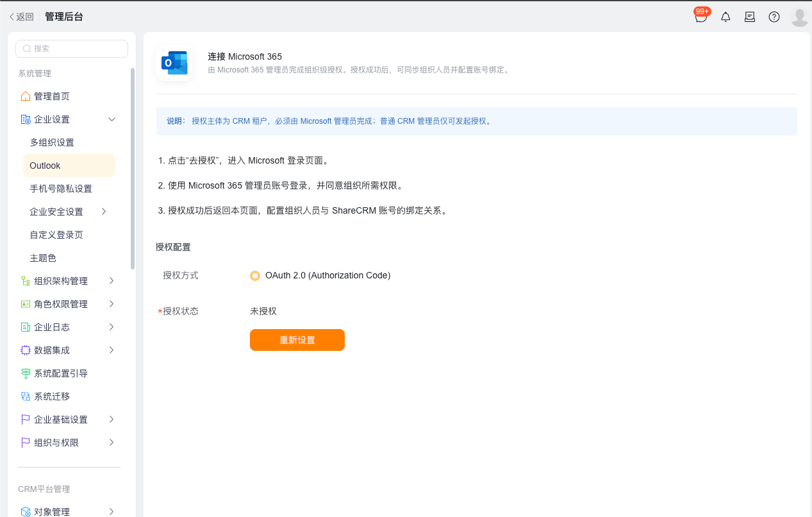Expand the 角色权限管理 arrow
This screenshot has width=812, height=517.
coord(112,304)
